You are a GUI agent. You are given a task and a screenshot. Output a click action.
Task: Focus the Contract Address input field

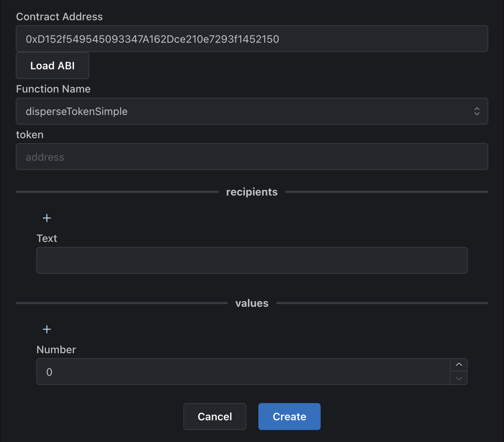pyautogui.click(x=252, y=39)
